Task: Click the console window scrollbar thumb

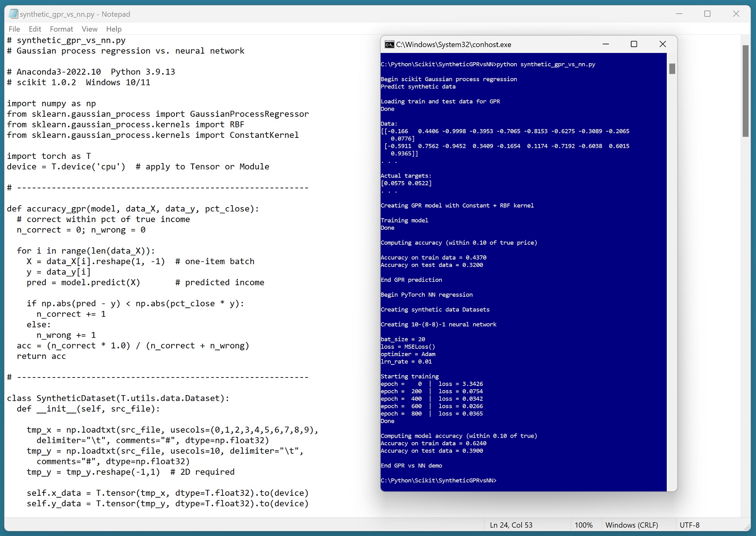Action: coord(672,69)
